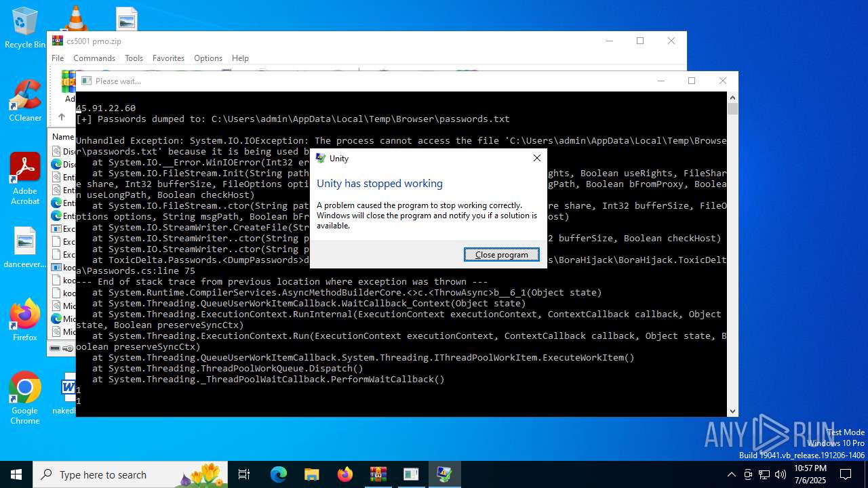Screen dimensions: 868x488
Task: Open Microsoft Edge from the taskbar
Action: (279, 474)
